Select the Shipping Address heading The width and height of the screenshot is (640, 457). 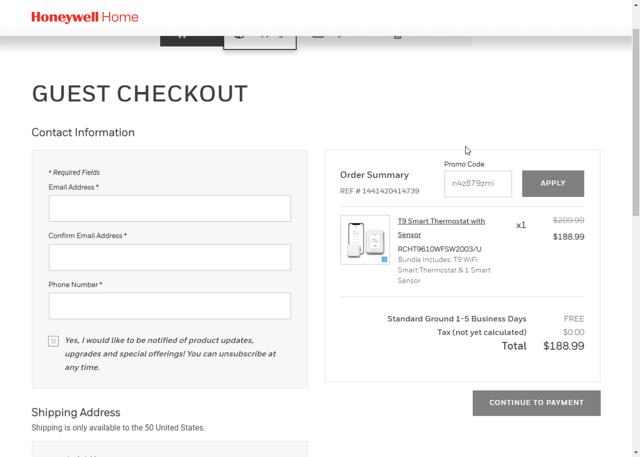pos(76,412)
